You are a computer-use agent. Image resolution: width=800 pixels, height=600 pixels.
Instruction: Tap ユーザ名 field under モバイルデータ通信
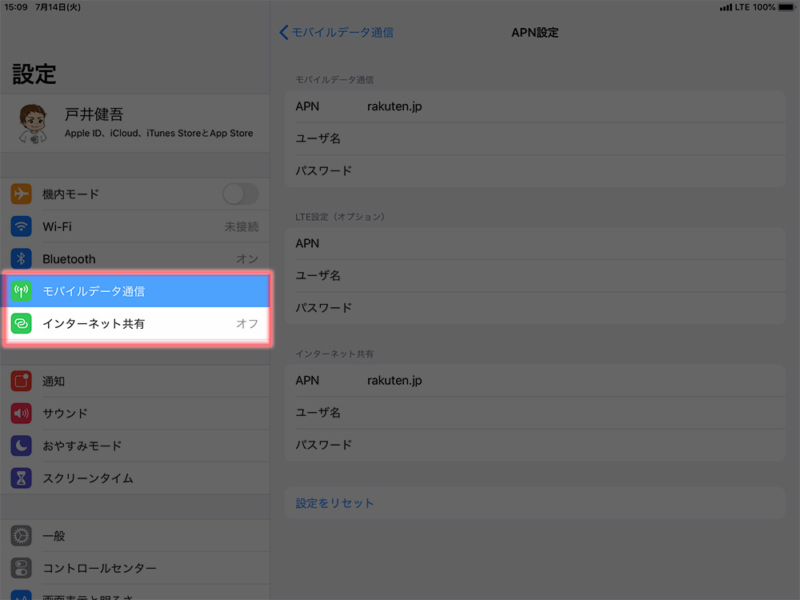click(535, 139)
